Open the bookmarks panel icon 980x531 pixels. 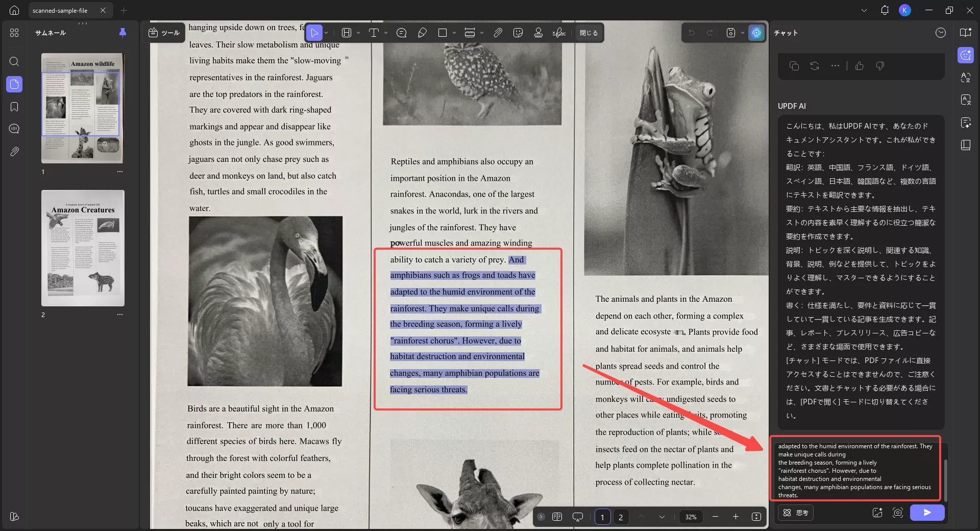click(14, 107)
